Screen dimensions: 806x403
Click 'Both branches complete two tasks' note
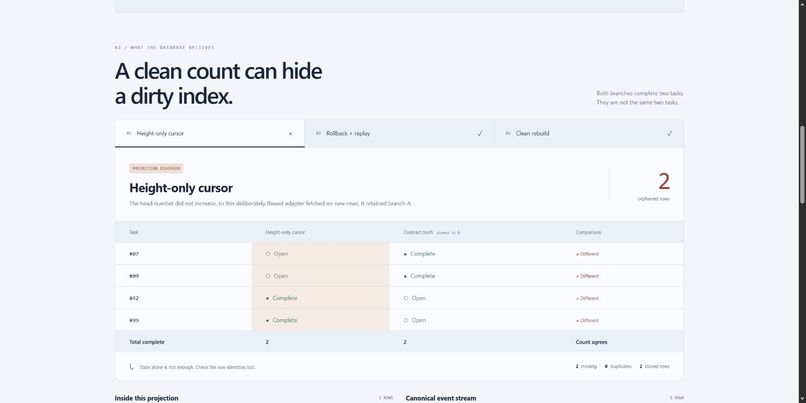pyautogui.click(x=640, y=94)
